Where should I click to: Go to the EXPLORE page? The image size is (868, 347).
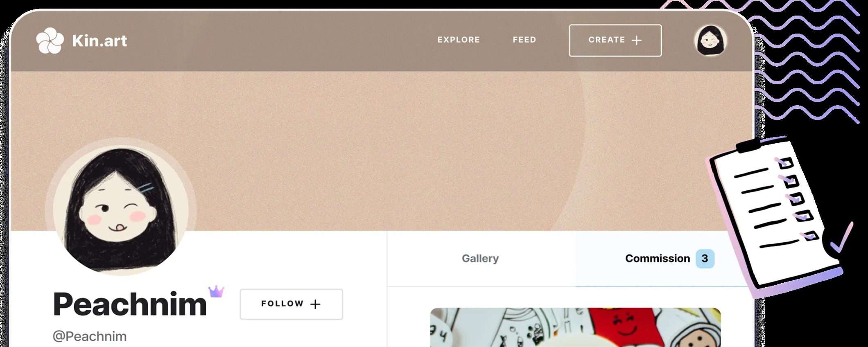[x=459, y=40]
